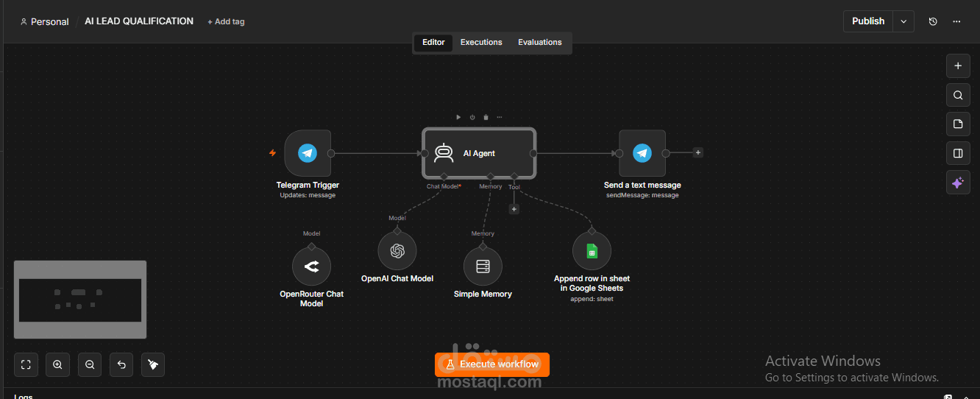980x399 pixels.
Task: Add a node after Send a text message
Action: 698,153
